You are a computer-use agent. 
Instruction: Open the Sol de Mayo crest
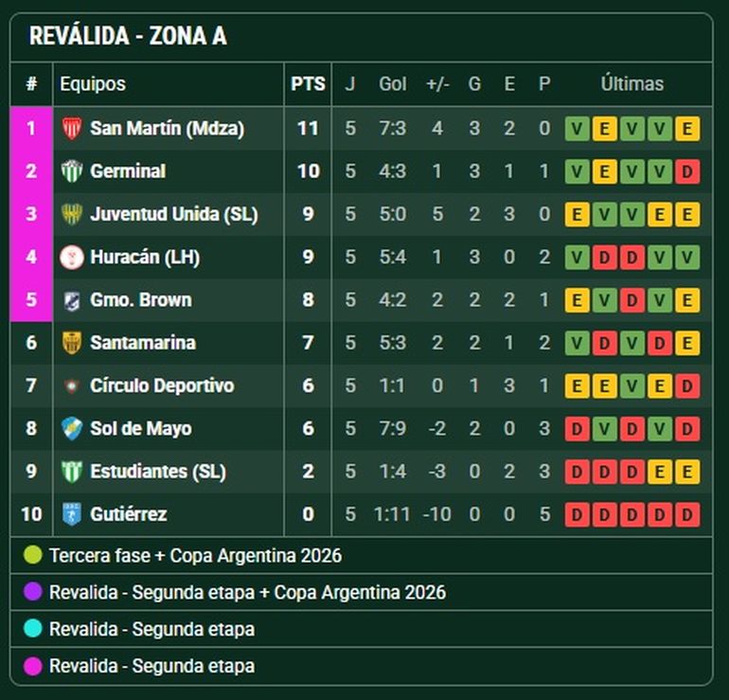(72, 428)
